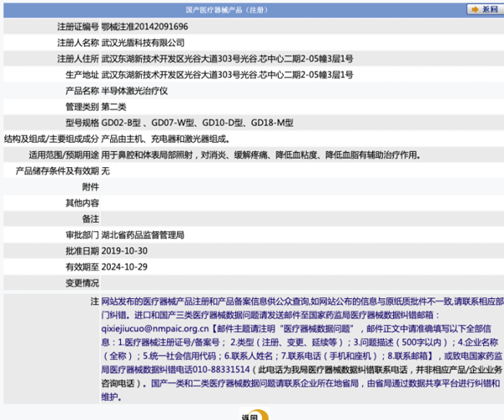This screenshot has height=420, width=504.
Task: Click the management category value 第二类
Action: click(116, 107)
